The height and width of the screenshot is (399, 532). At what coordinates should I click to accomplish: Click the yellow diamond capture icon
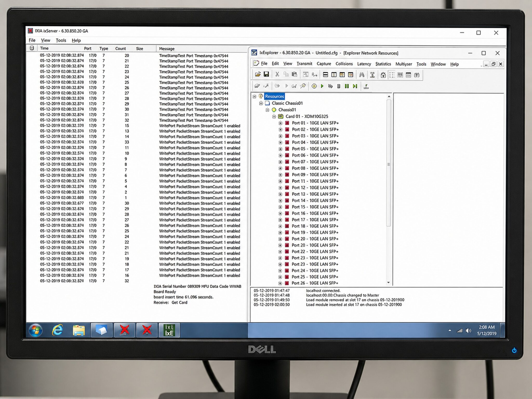[314, 86]
